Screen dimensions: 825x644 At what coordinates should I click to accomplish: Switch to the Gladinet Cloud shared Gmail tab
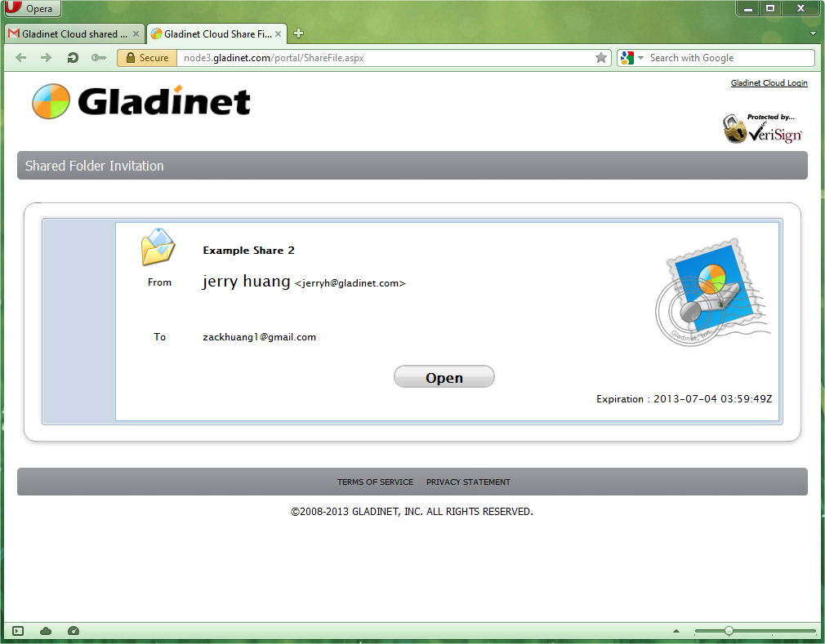74,34
